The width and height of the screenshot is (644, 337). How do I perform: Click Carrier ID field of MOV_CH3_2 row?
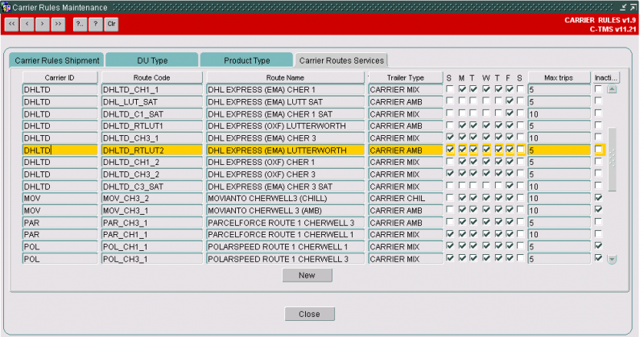(60, 199)
